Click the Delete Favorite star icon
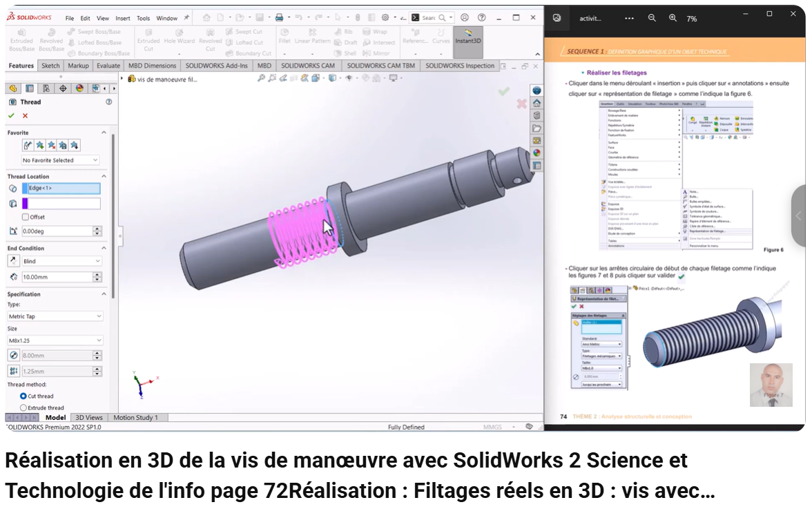 point(51,146)
